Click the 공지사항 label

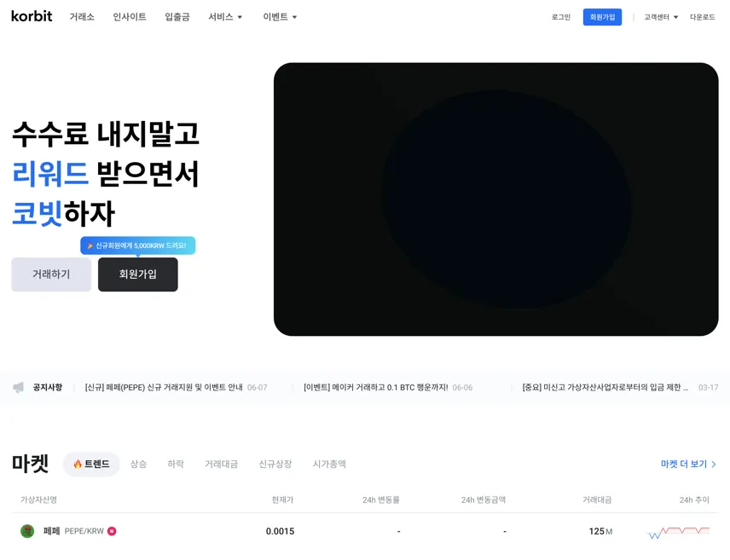pos(48,387)
